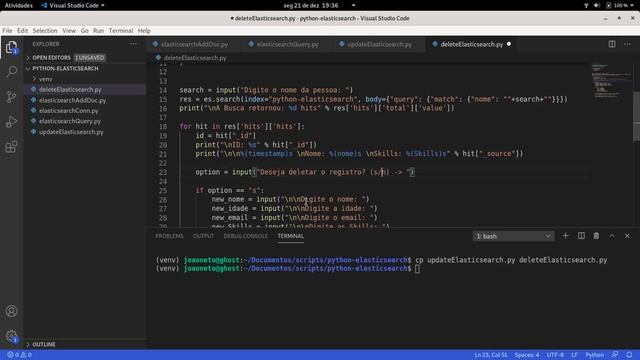
Task: Create a new terminal with plus icon
Action: tap(565, 236)
